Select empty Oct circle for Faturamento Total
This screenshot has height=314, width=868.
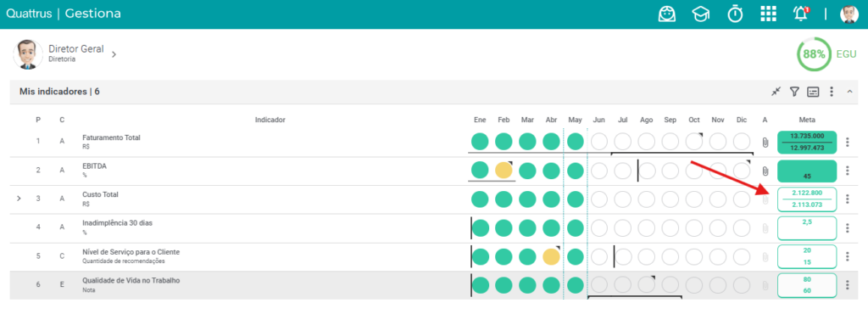694,142
